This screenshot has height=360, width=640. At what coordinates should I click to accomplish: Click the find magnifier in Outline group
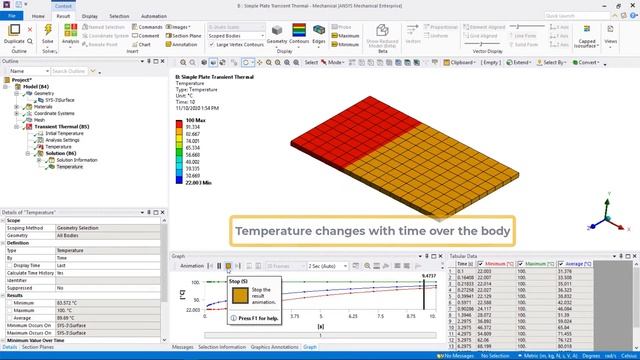coord(30,41)
